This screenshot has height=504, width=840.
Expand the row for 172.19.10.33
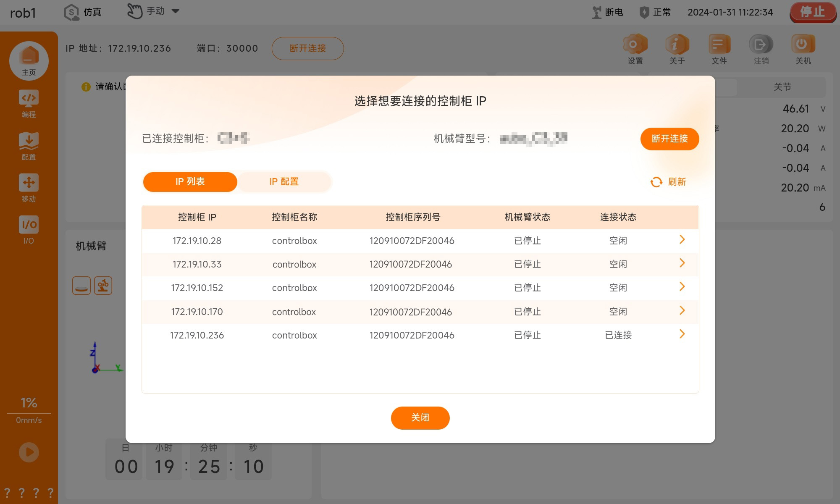[682, 263]
